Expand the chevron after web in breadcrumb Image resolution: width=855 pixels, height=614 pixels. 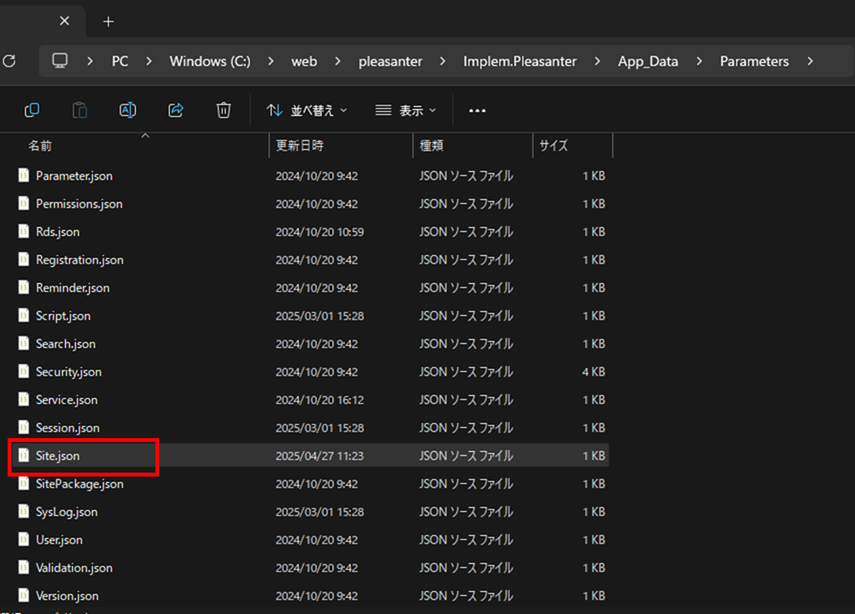338,61
